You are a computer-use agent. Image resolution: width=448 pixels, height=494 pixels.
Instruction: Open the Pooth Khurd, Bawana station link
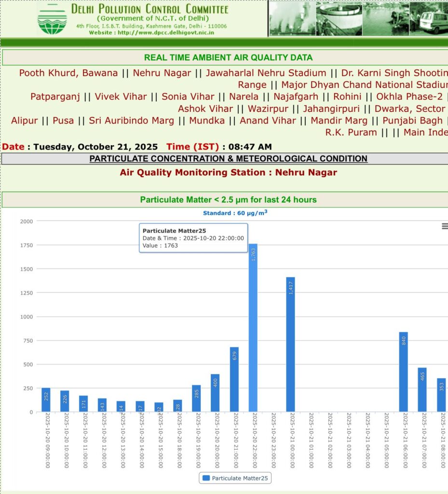[x=68, y=73]
